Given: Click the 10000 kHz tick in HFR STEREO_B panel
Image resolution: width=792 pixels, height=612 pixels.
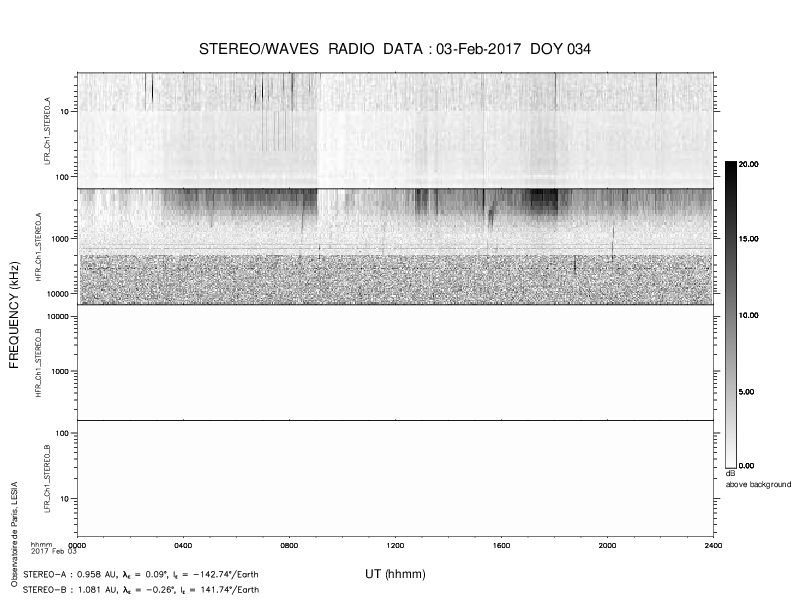Looking at the screenshot, I should tap(59, 317).
